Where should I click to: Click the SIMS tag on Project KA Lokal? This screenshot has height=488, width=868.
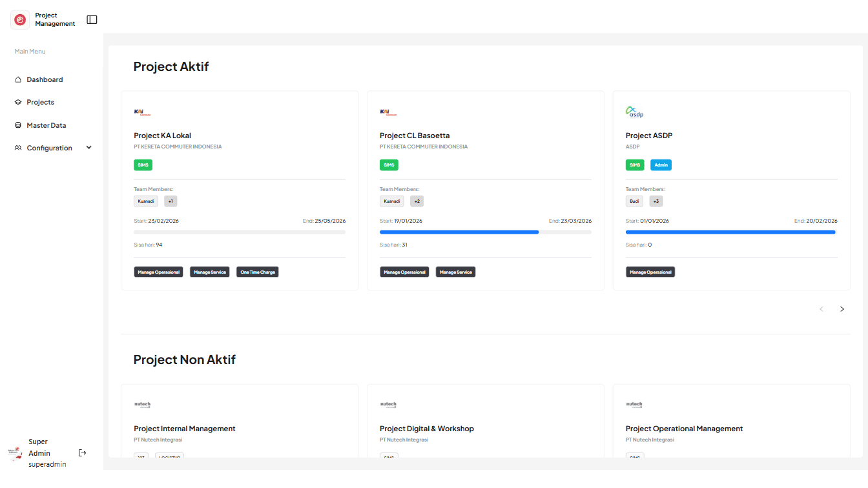coord(143,165)
